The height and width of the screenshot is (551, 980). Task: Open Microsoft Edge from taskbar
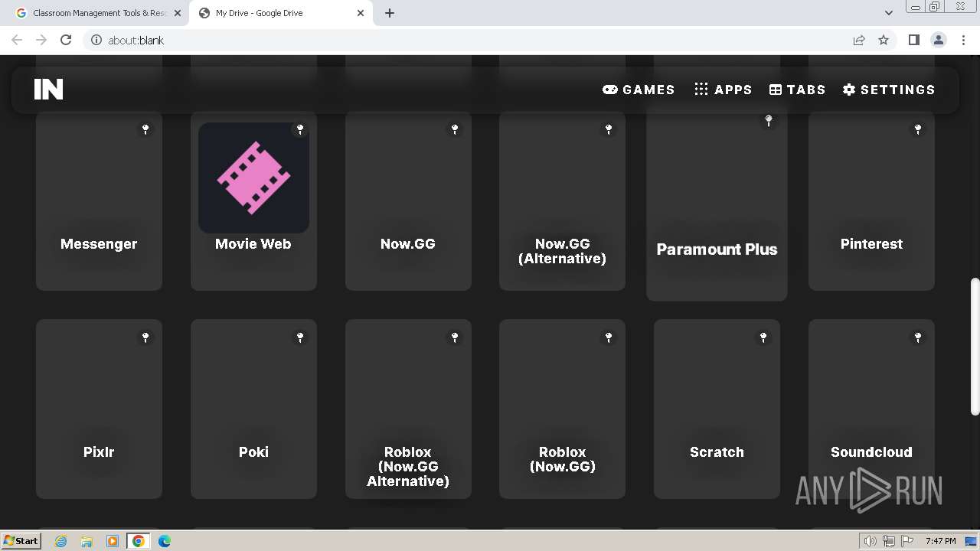(165, 541)
